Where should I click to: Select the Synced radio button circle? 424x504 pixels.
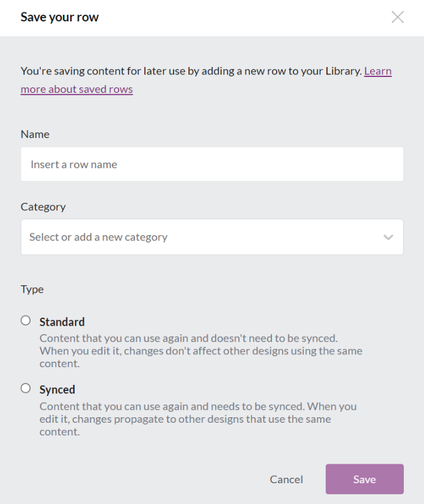[26, 389]
